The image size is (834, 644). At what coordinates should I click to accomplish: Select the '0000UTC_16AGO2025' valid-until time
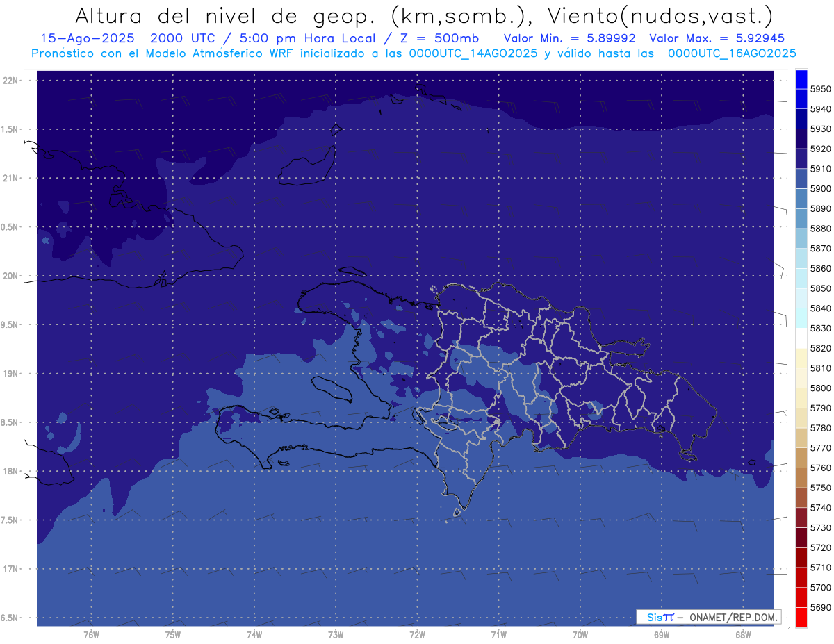[732, 53]
